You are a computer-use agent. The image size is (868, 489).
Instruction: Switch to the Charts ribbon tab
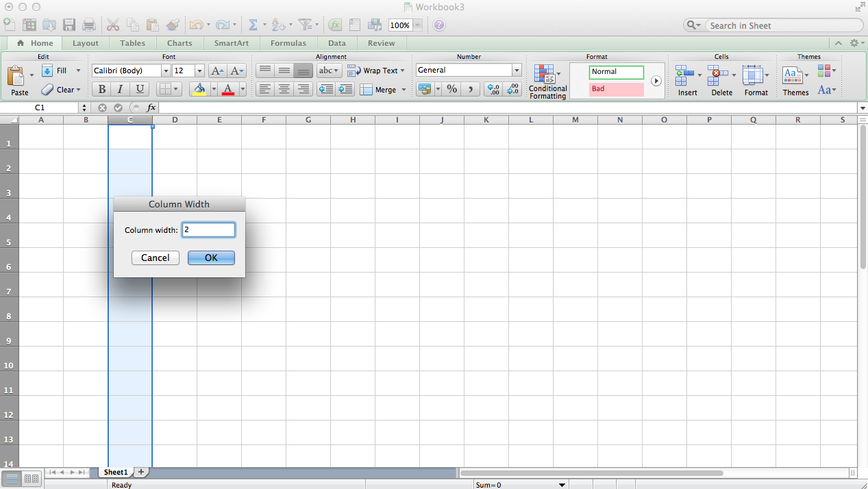pos(179,43)
